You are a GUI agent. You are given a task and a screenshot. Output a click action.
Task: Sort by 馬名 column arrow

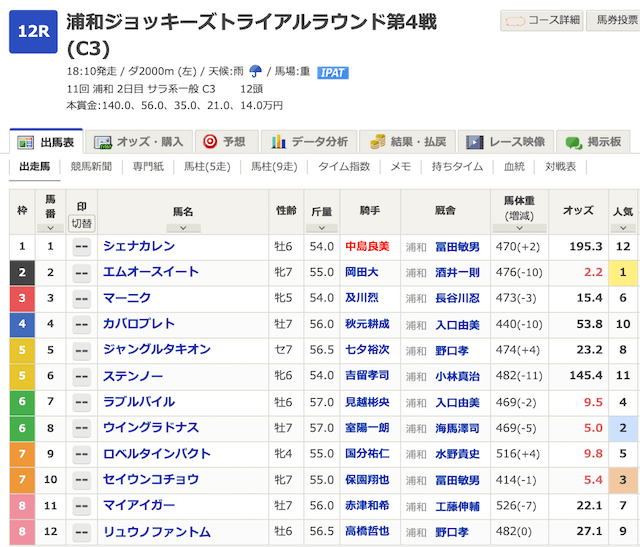[x=183, y=228]
